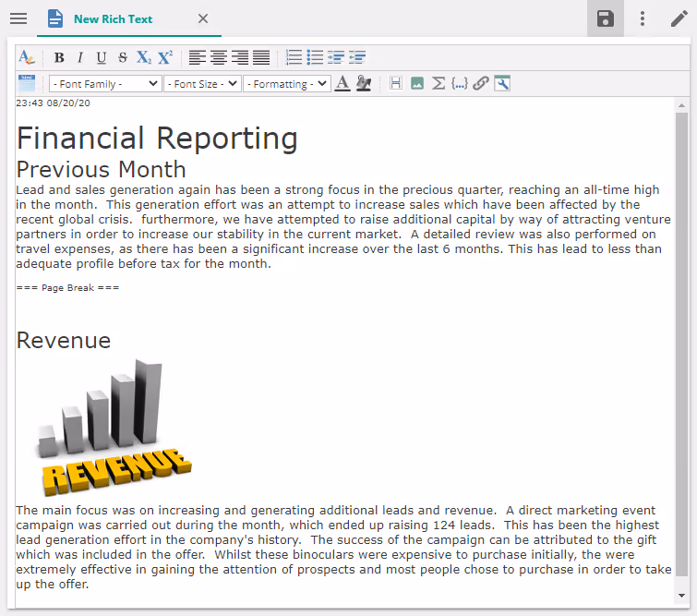Toggle underline formatting

coord(102,58)
